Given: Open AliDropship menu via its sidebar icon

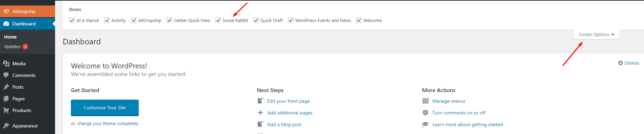Looking at the screenshot, I should click(6, 11).
